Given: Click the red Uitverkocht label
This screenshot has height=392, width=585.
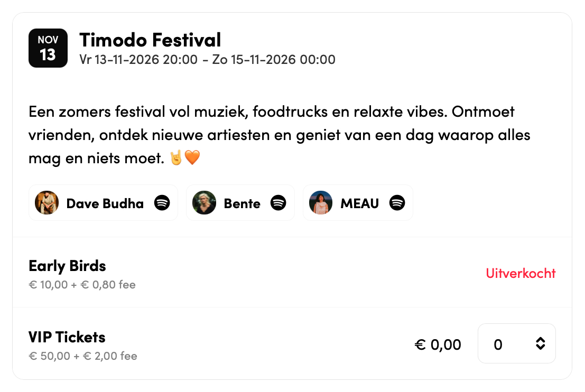Looking at the screenshot, I should [x=521, y=273].
